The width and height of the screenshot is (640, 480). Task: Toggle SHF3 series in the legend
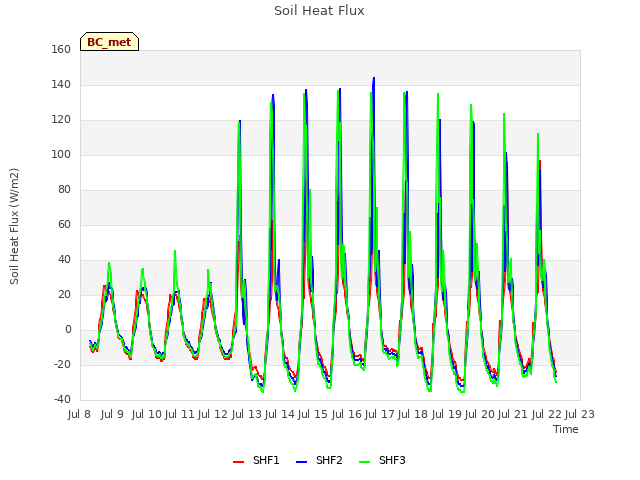coord(382,460)
